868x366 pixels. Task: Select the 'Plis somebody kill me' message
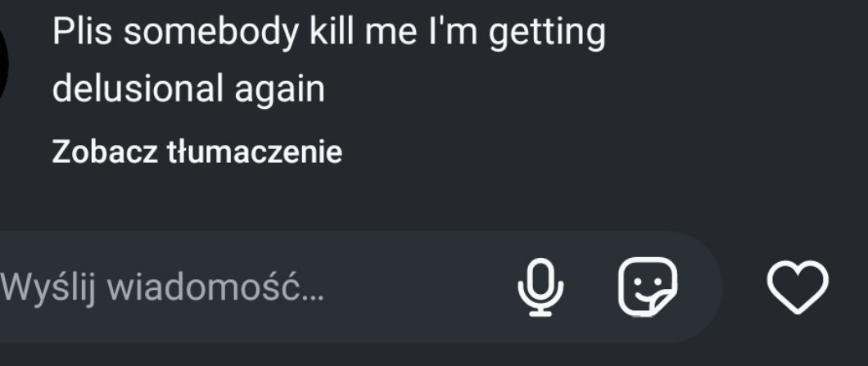click(x=329, y=60)
